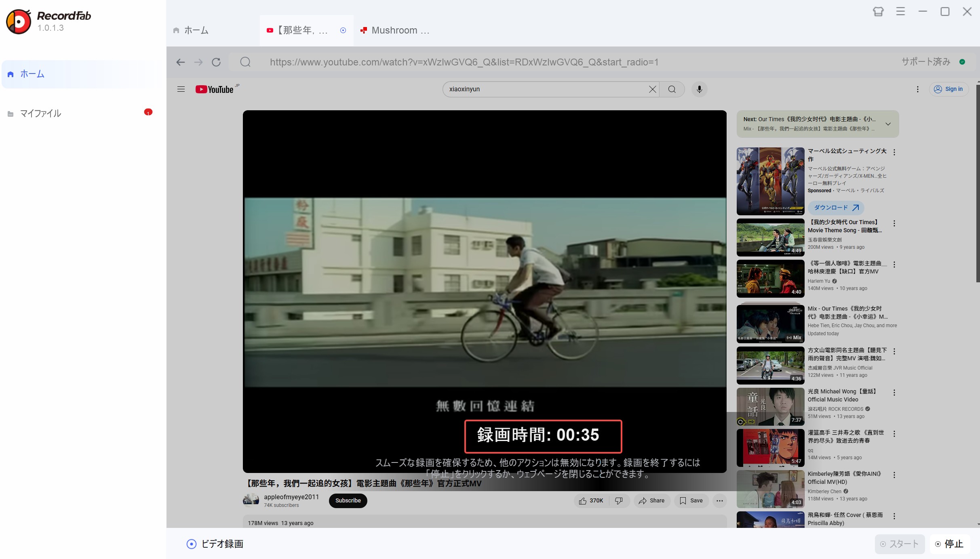The height and width of the screenshot is (559, 980).
Task: Save the video with Save button
Action: tap(691, 501)
